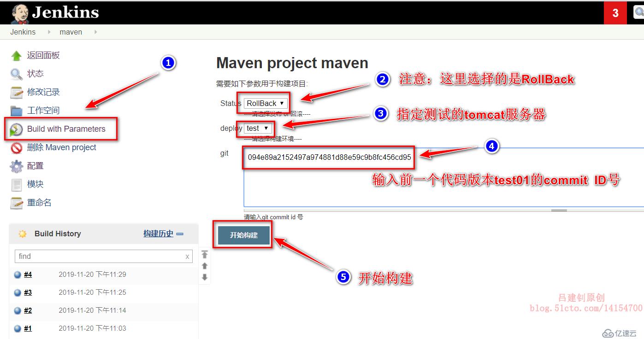Click the Build History title text
Image resolution: width=644 pixels, height=339 pixels.
(x=58, y=234)
